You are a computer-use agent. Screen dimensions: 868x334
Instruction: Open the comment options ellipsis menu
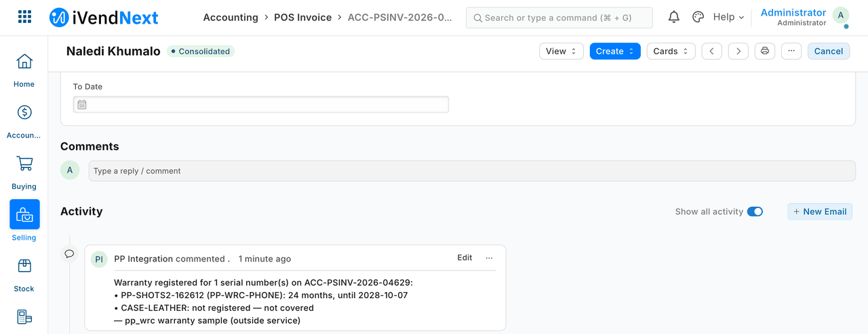coord(490,258)
